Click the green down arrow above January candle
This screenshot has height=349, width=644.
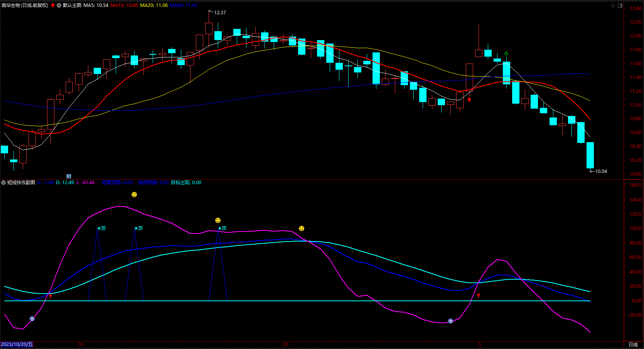506,54
